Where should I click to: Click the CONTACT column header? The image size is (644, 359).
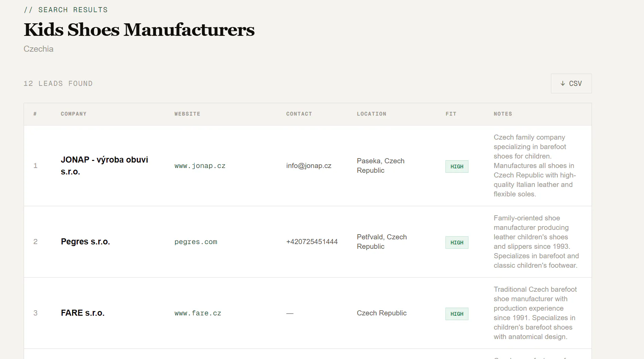(299, 114)
